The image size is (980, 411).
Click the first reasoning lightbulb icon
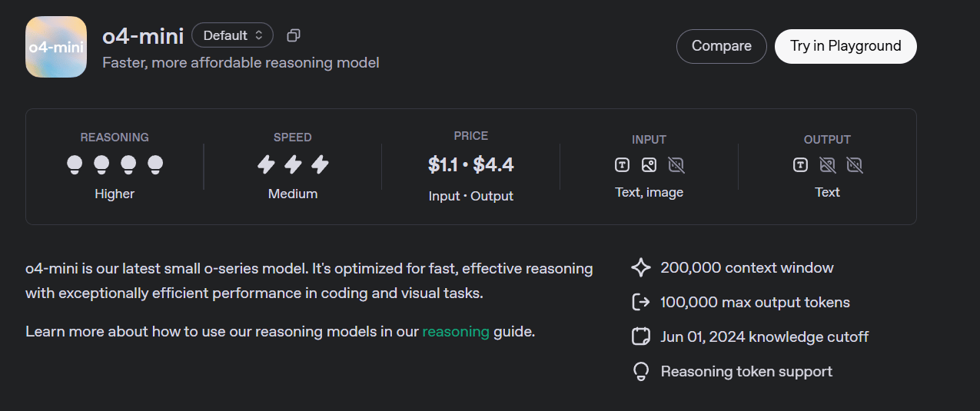click(x=75, y=164)
